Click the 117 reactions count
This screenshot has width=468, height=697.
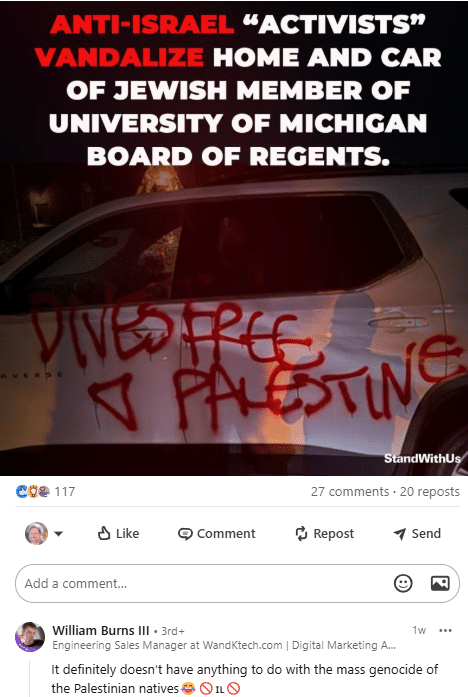tap(65, 491)
